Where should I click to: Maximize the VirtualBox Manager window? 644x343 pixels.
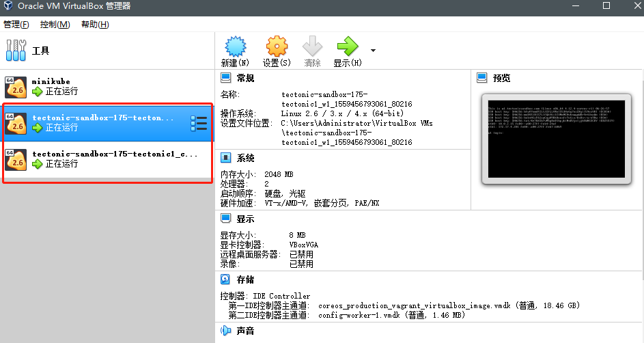coord(606,5)
